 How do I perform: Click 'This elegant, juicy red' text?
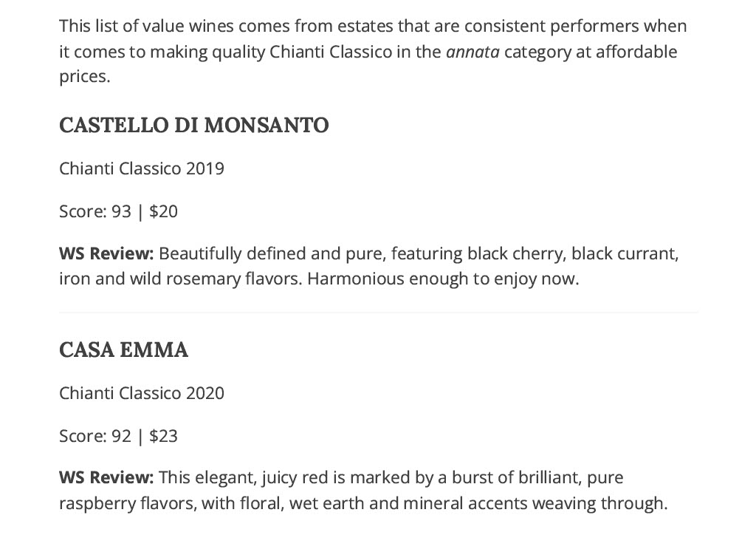tap(244, 477)
